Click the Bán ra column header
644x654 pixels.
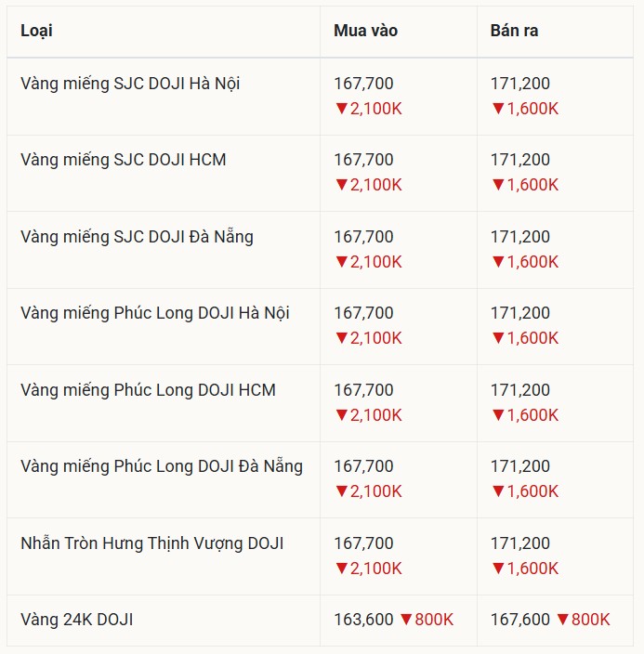(x=514, y=31)
